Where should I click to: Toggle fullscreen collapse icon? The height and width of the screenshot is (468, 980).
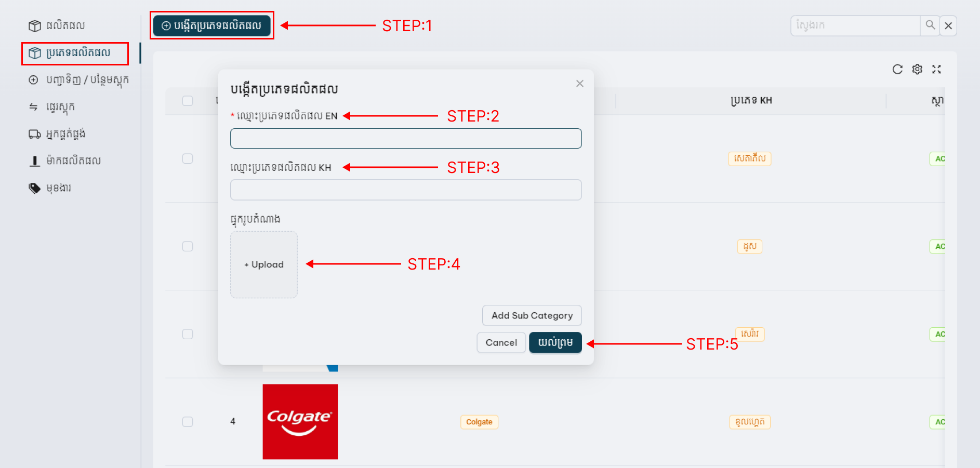point(936,70)
